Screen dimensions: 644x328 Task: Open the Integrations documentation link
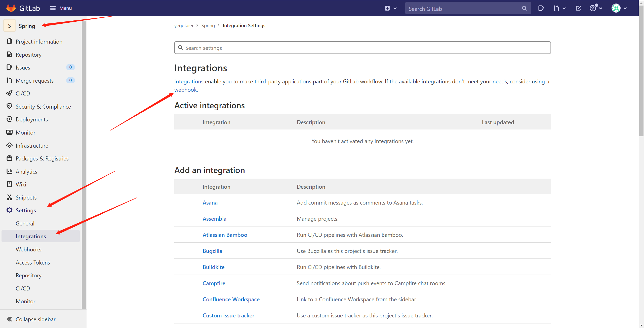point(189,81)
